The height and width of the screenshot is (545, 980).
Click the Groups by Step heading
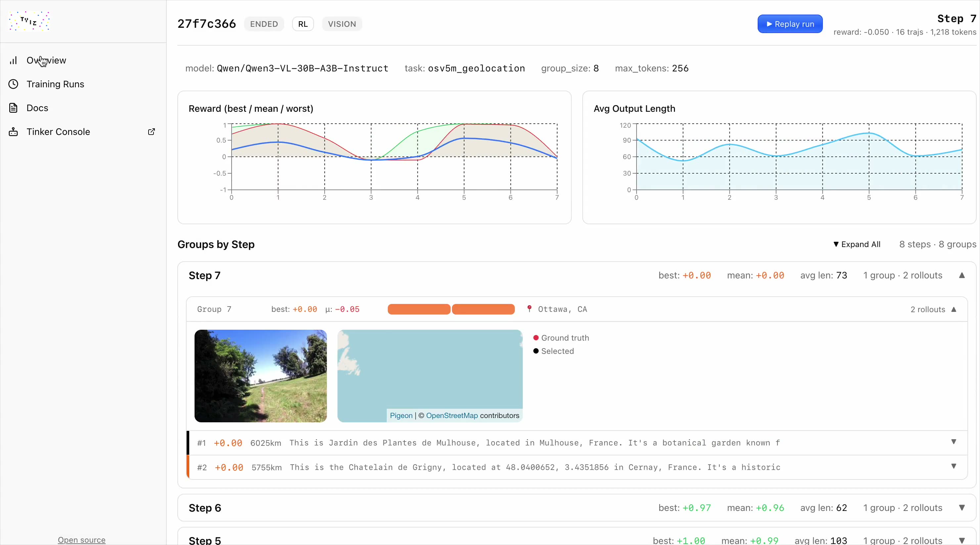pos(216,244)
